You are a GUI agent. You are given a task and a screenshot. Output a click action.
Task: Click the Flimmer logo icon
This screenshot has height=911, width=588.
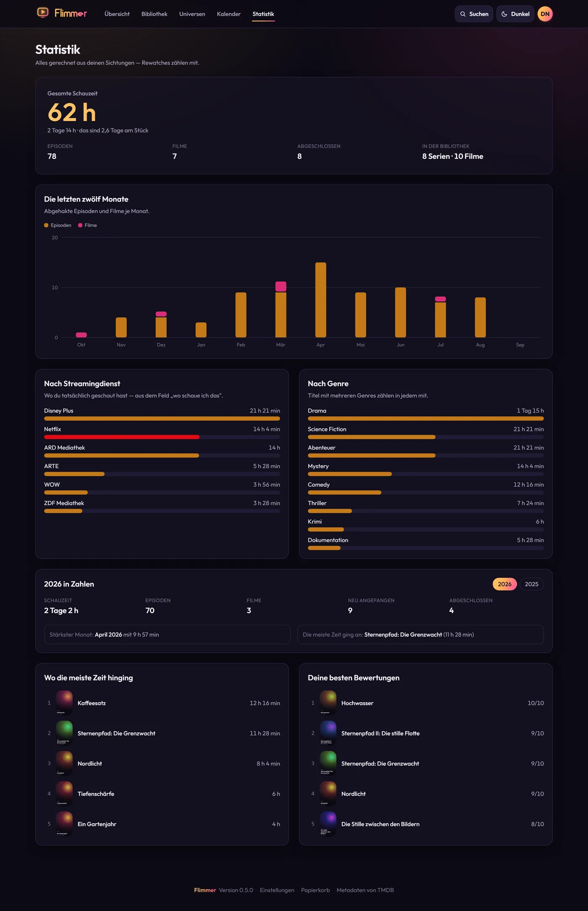click(42, 13)
